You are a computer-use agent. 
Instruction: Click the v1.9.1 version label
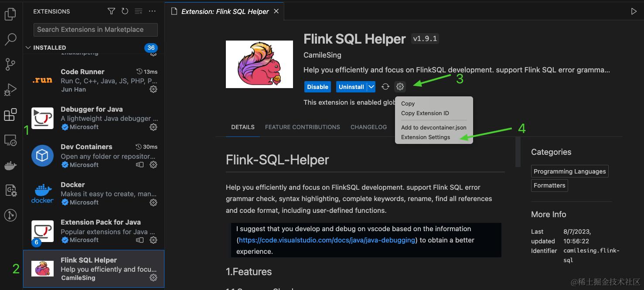coord(425,39)
